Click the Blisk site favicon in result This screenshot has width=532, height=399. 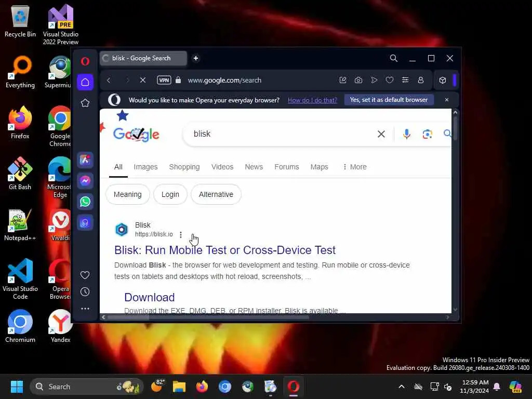[x=122, y=230]
